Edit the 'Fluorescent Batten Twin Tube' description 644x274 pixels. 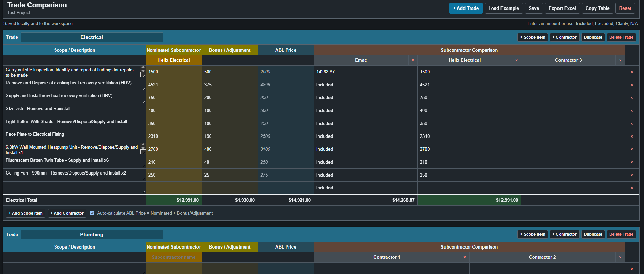tap(74, 162)
